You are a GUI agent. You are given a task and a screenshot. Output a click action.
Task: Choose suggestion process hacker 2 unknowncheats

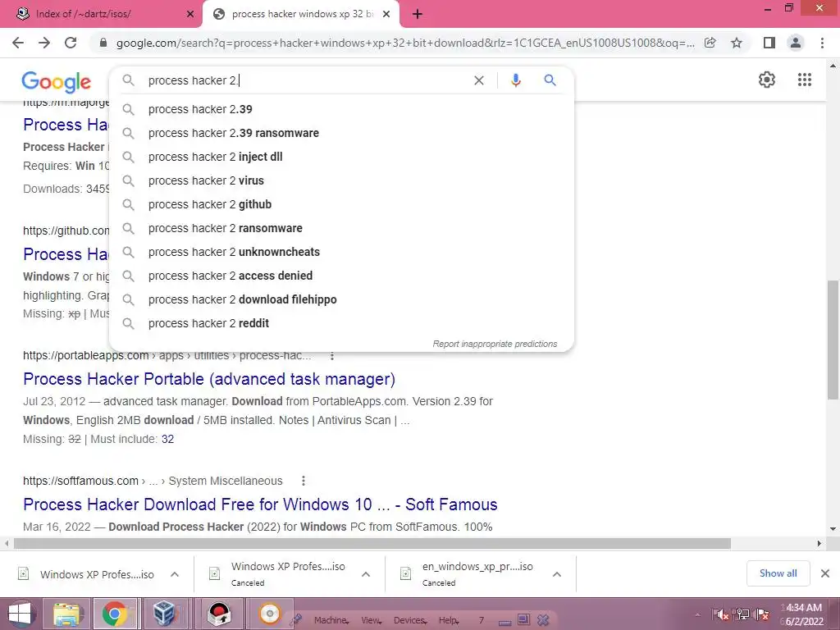click(342, 252)
